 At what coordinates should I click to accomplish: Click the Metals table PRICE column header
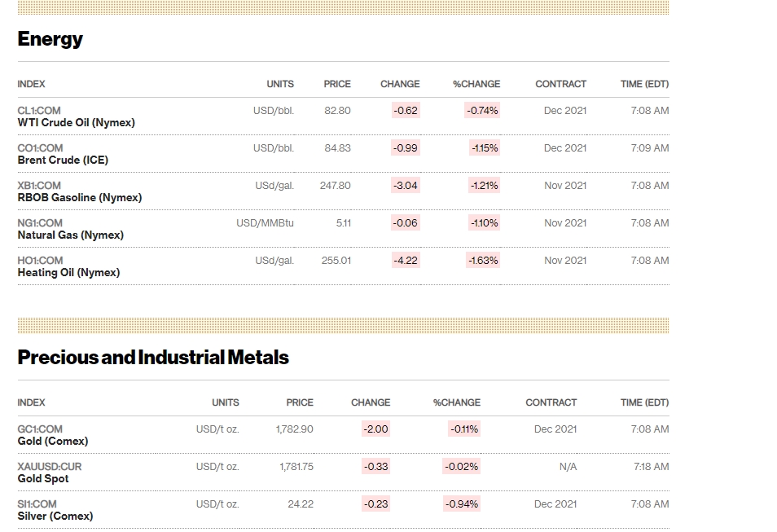[x=299, y=402]
